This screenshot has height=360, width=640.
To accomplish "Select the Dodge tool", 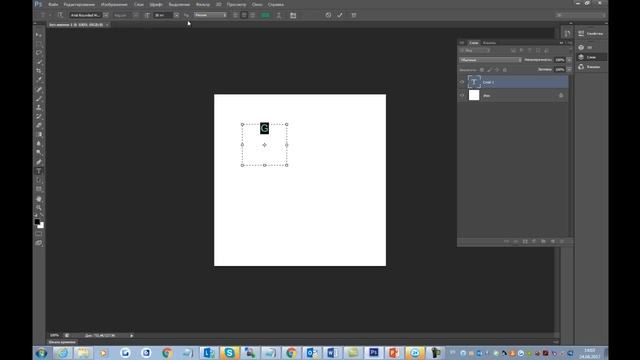I will point(39,152).
